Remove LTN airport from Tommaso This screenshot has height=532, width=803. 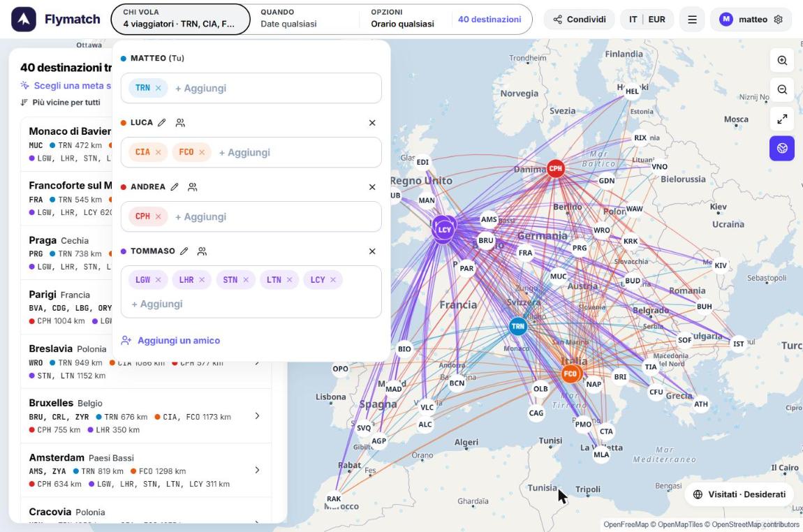(x=289, y=279)
